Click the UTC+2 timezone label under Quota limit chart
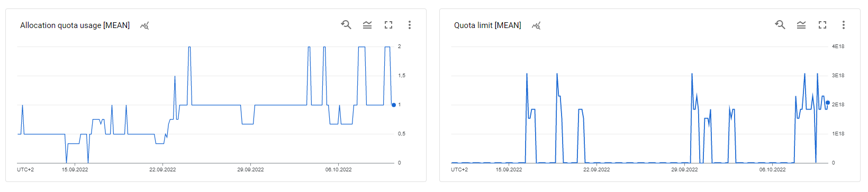 [459, 170]
